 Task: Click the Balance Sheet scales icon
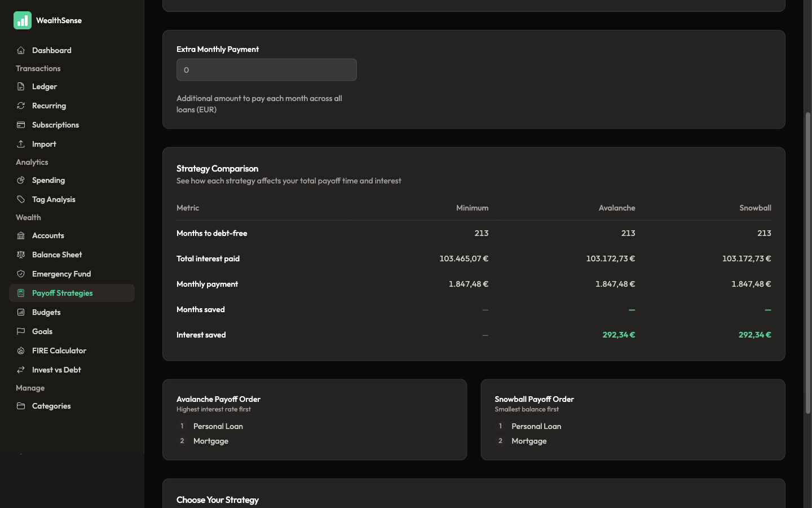(x=21, y=255)
